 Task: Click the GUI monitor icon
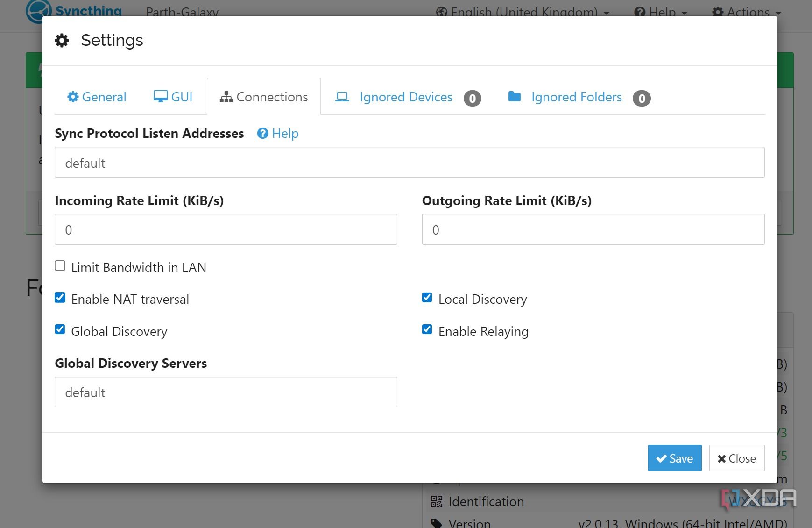[160, 97]
